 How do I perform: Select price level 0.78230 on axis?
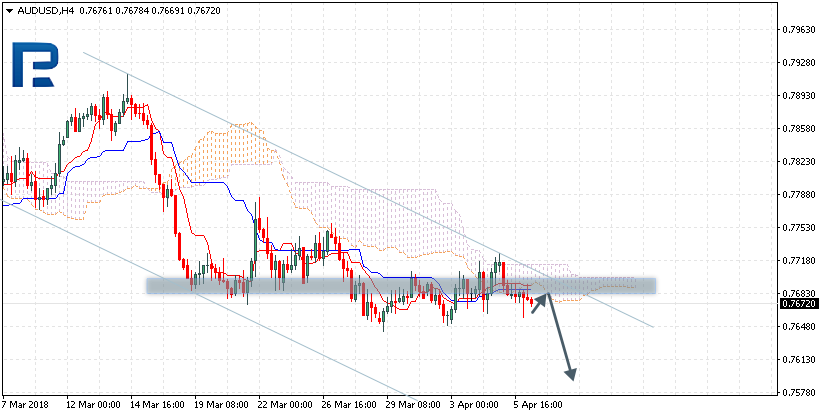pos(800,162)
